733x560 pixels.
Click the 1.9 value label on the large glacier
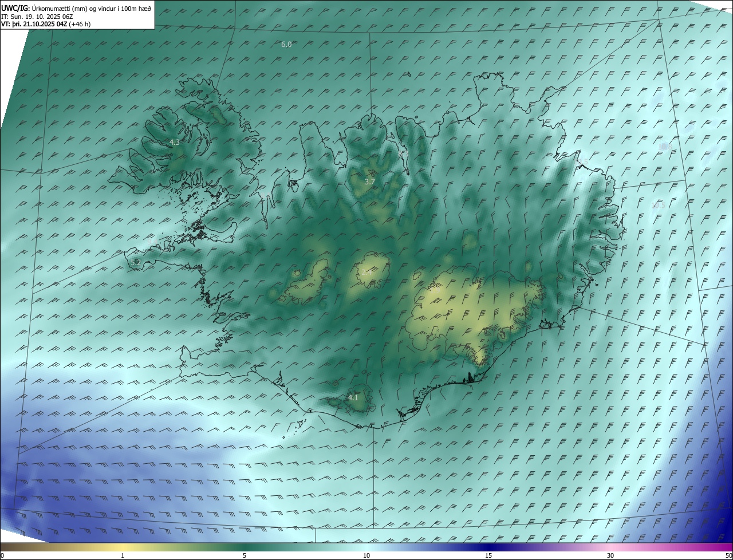coord(435,290)
